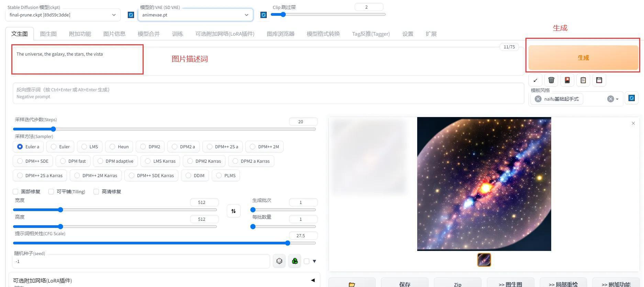
Task: Swap width and height values
Action: 233,211
